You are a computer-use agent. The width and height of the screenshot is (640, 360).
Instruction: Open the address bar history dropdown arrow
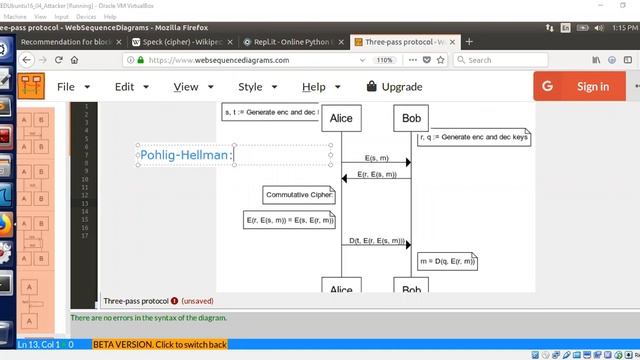click(x=362, y=60)
